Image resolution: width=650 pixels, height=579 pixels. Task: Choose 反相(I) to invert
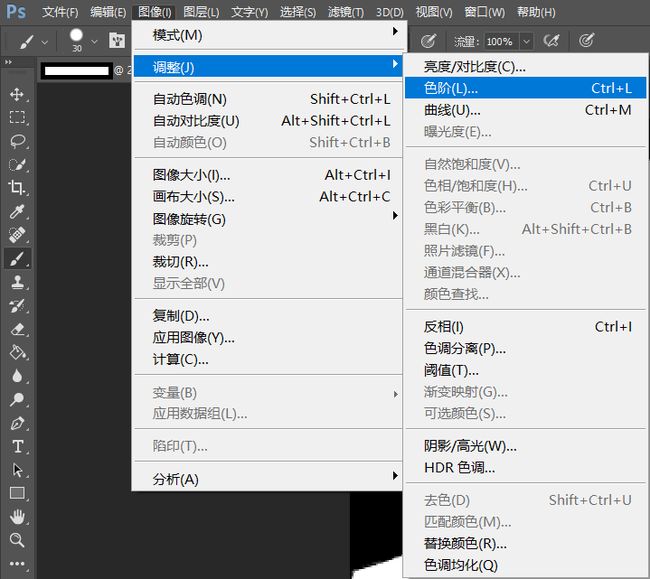coord(525,327)
